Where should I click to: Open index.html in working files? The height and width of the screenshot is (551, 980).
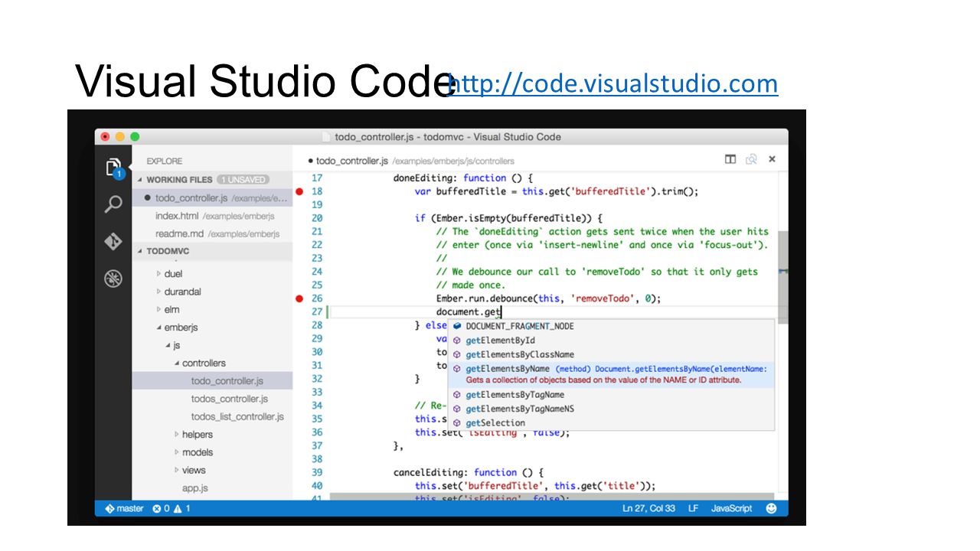[212, 216]
